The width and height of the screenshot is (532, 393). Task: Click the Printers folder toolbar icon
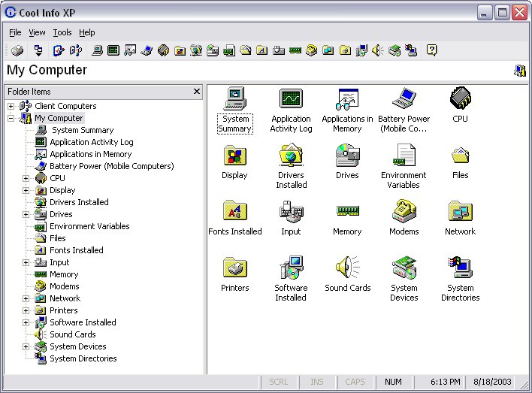pyautogui.click(x=345, y=50)
